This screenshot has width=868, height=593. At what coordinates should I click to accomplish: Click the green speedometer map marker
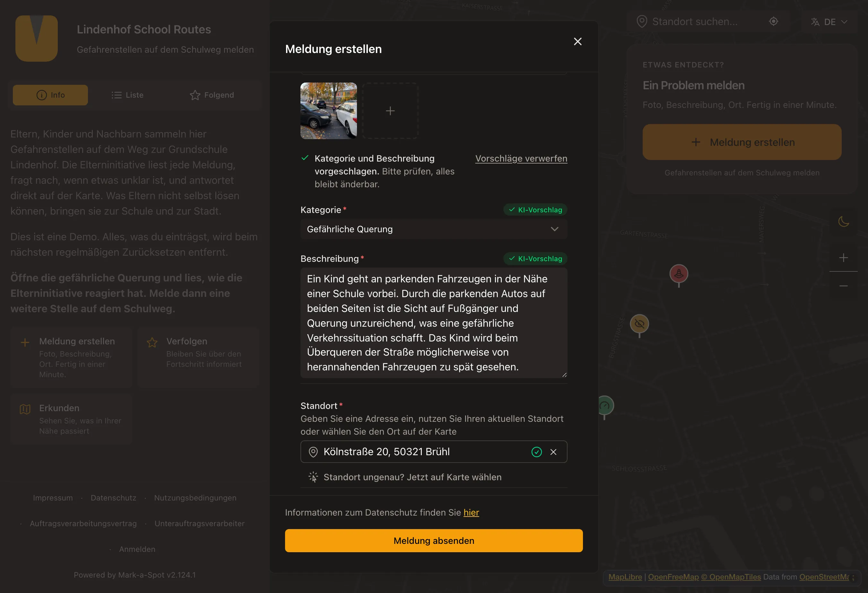pos(605,406)
